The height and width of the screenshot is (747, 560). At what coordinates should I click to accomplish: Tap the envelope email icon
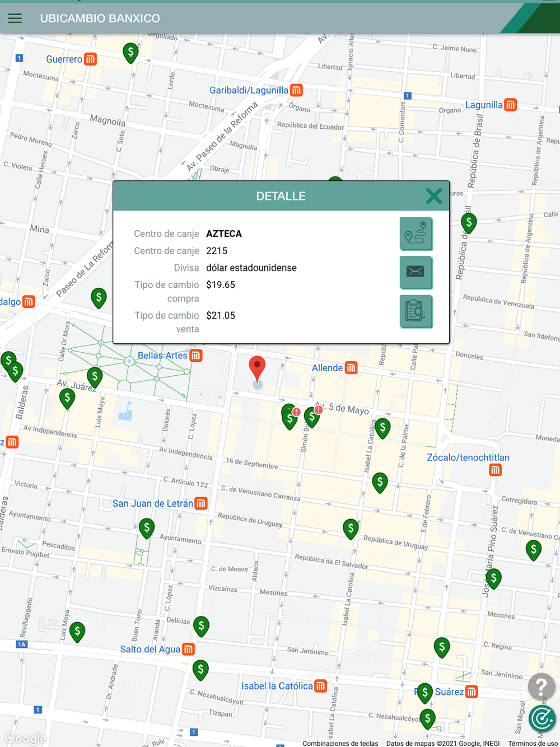416,272
